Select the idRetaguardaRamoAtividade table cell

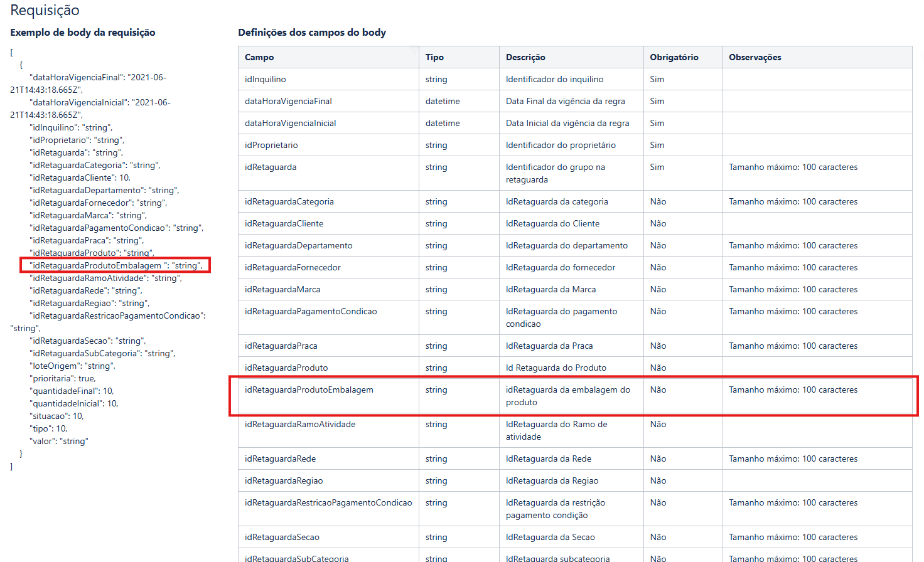point(300,424)
